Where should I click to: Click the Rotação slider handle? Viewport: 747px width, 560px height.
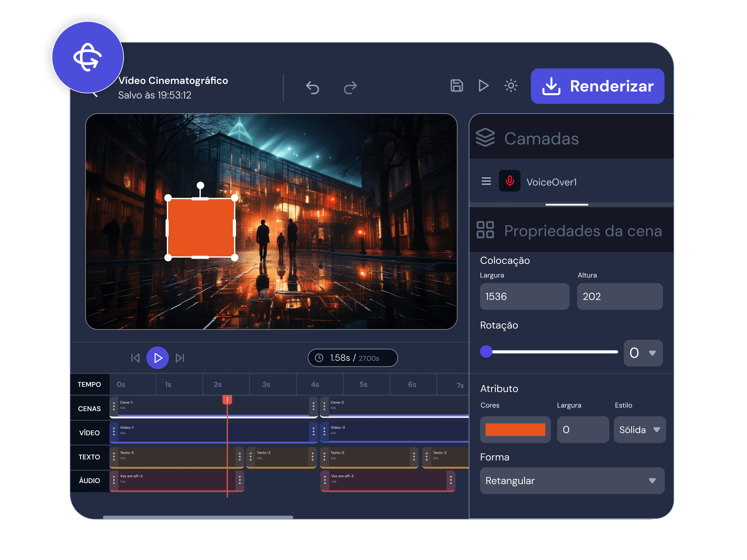(x=486, y=352)
